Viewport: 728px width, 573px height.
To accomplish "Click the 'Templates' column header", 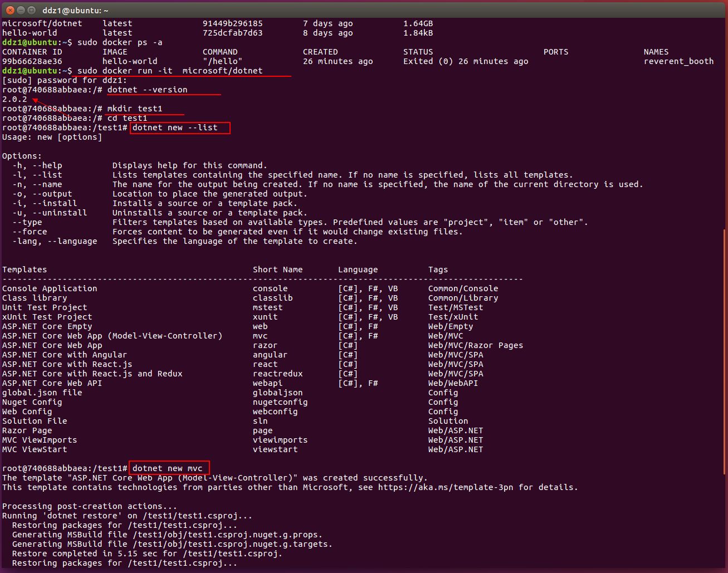I will click(25, 270).
